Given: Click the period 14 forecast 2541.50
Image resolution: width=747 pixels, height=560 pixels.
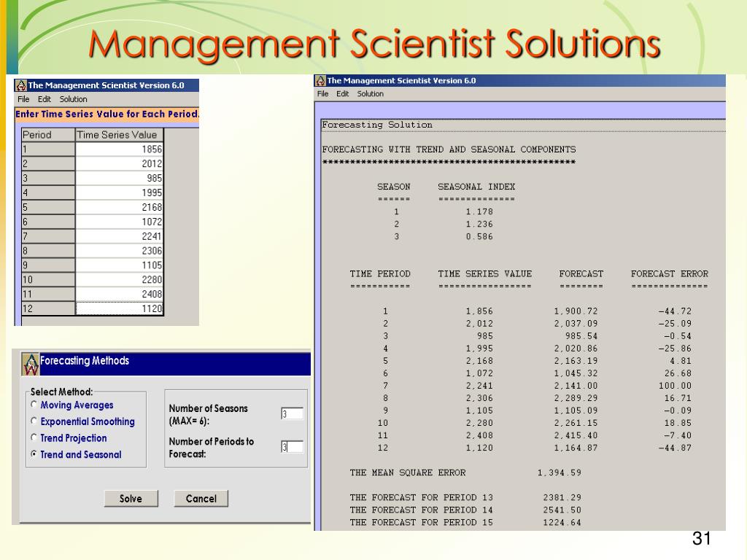Looking at the screenshot, I should point(562,510).
